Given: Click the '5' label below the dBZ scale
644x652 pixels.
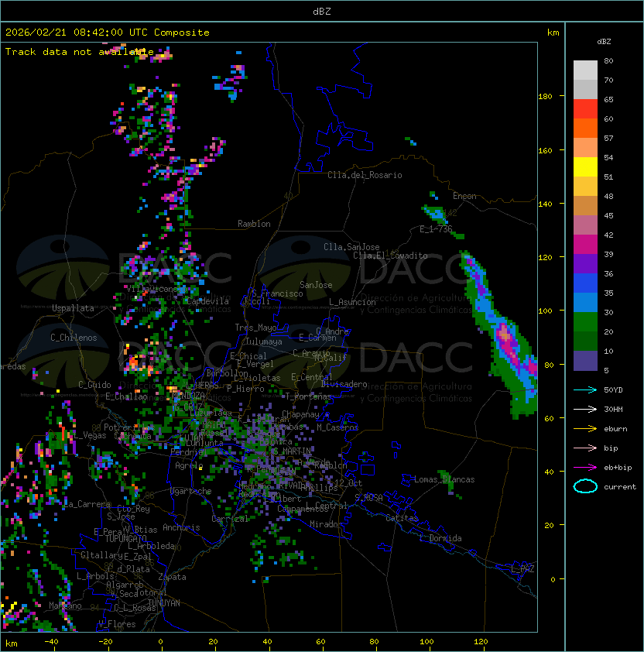Looking at the screenshot, I should pyautogui.click(x=607, y=370).
